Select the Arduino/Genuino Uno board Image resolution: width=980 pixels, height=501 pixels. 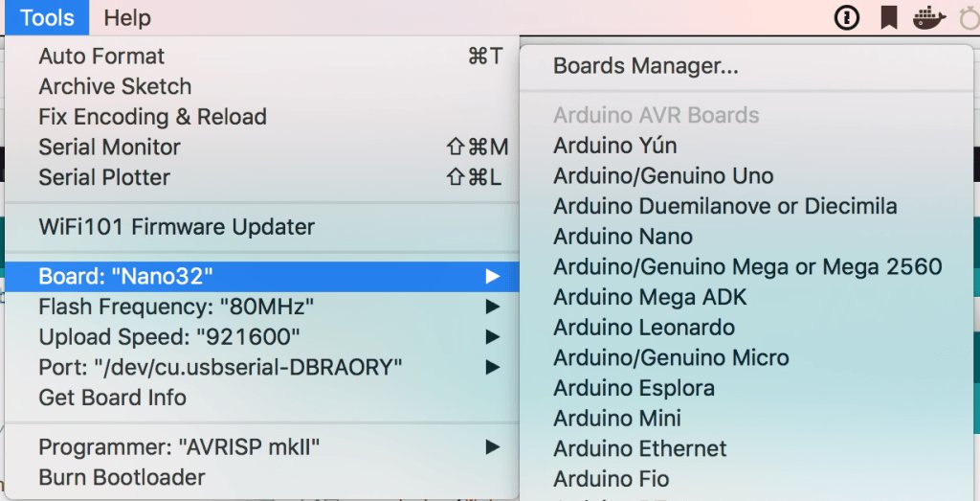(x=746, y=175)
